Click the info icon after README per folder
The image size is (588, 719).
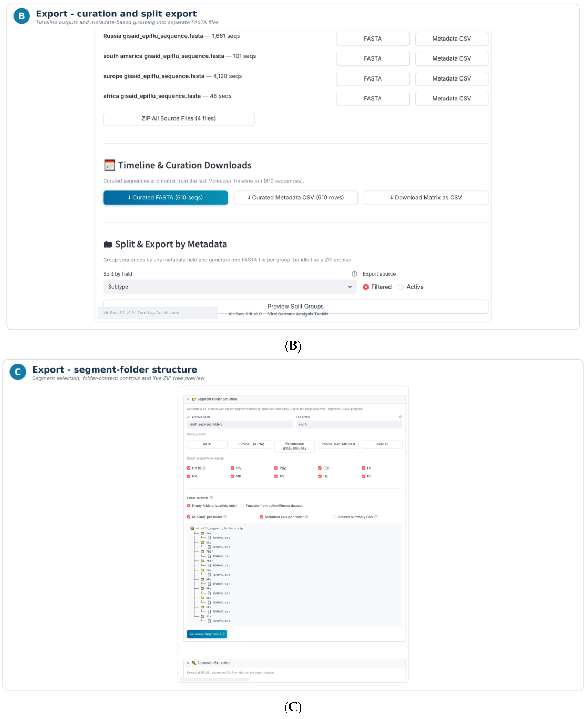(225, 517)
